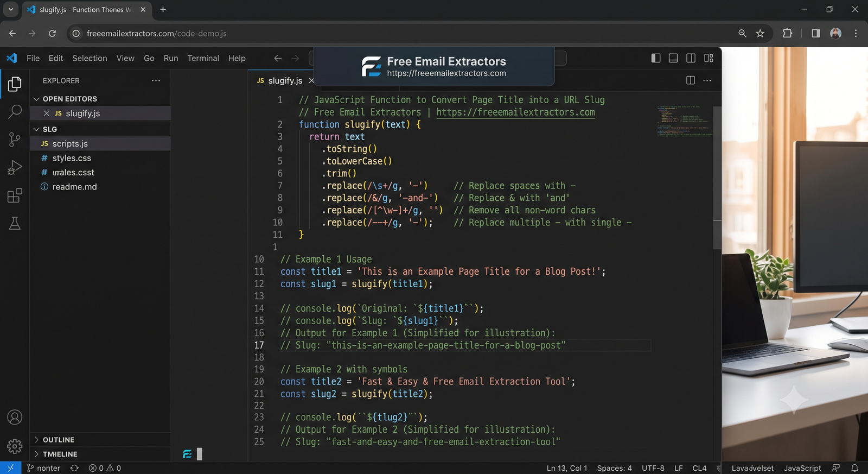The image size is (868, 474).
Task: Toggle the bottom panel layout
Action: click(x=673, y=58)
